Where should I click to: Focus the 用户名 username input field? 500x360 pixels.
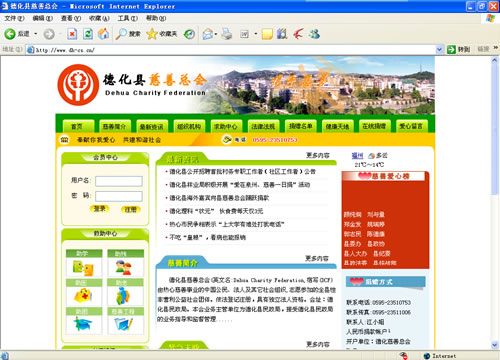[119, 181]
